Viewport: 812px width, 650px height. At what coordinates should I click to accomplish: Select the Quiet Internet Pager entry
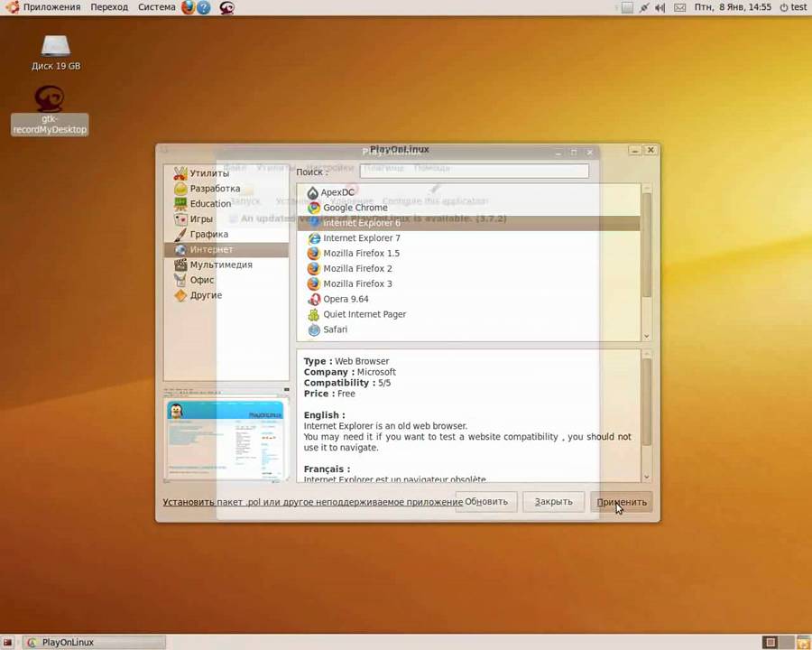[x=468, y=315]
